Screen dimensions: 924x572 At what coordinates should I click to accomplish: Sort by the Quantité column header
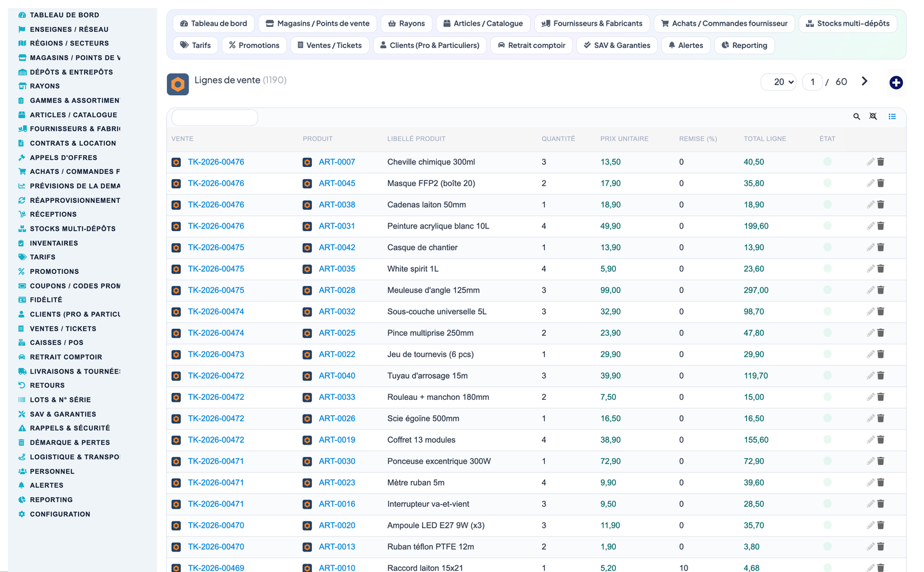[558, 139]
